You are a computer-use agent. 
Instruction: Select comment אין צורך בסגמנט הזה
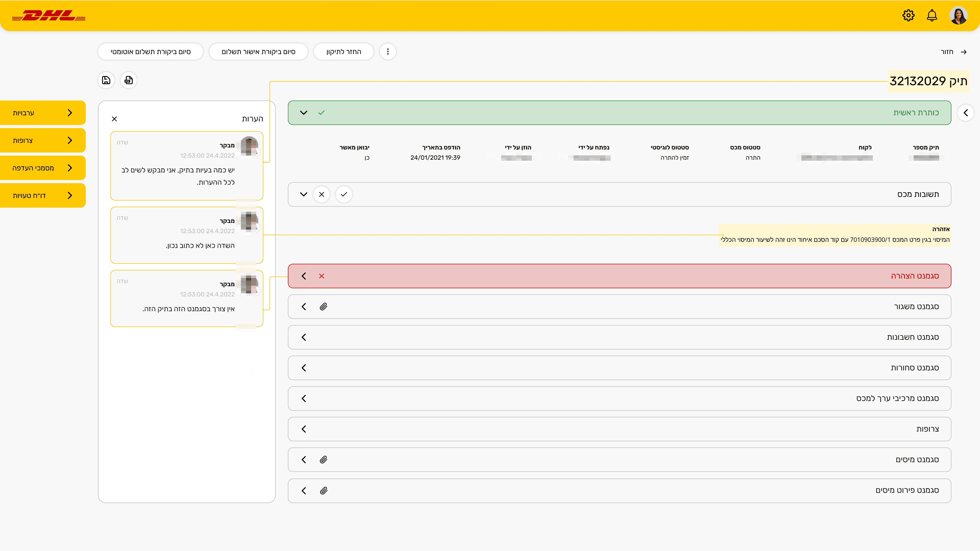point(187,298)
